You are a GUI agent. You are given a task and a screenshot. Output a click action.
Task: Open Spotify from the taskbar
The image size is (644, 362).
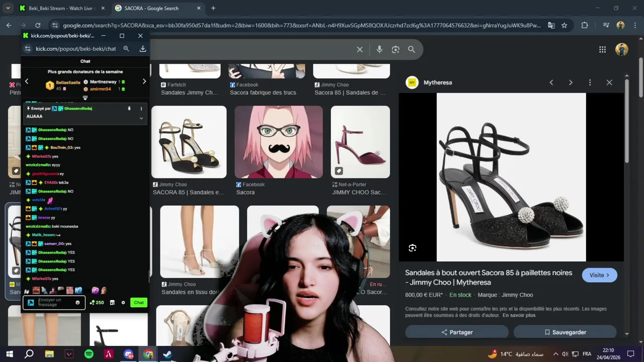[x=89, y=354]
